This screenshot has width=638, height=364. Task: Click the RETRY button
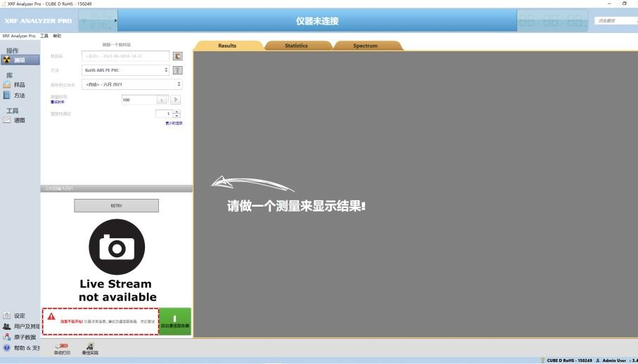click(x=116, y=206)
